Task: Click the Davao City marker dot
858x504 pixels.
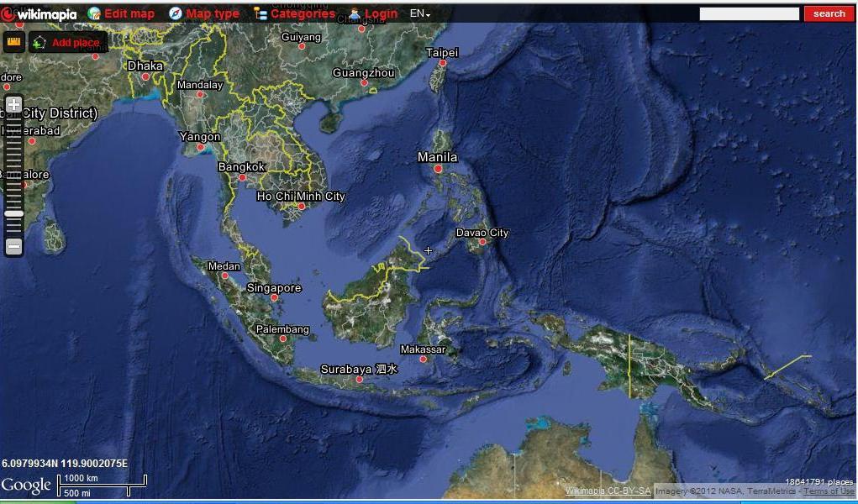Action: coord(482,241)
